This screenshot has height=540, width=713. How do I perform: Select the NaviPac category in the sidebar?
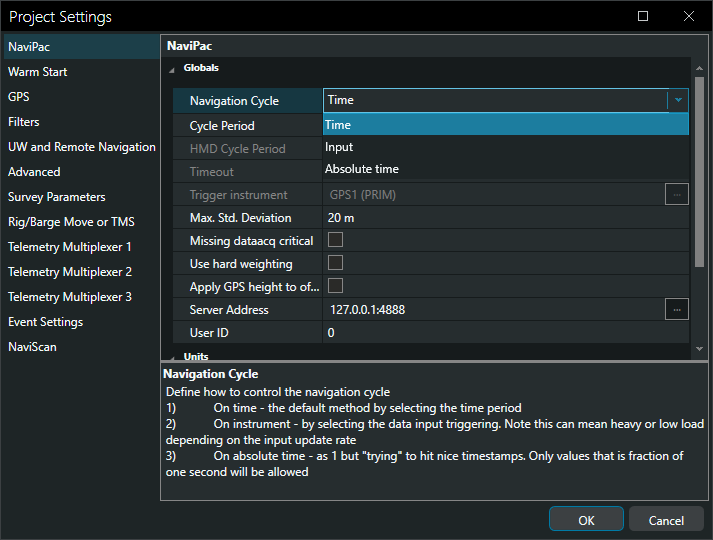(81, 47)
